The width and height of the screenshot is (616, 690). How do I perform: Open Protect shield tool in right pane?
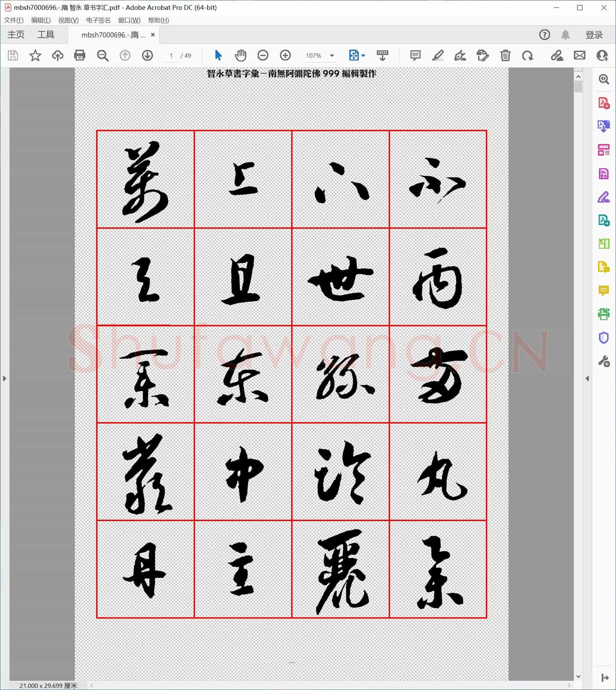click(603, 338)
